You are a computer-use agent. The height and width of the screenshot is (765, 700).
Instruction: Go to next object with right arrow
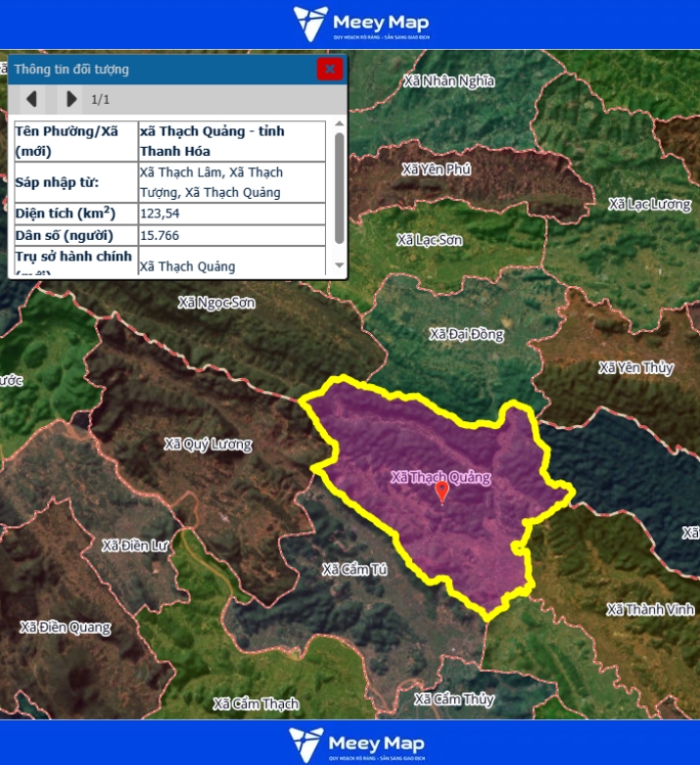[x=70, y=99]
